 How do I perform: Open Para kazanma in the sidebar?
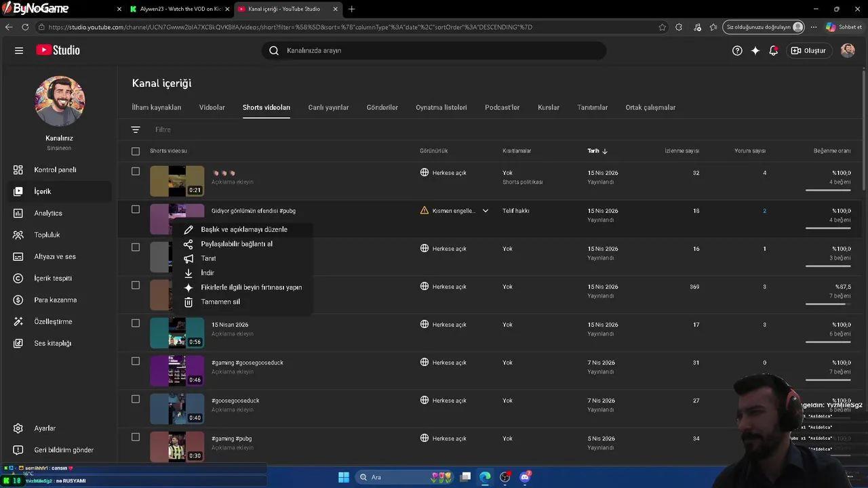[x=59, y=300]
